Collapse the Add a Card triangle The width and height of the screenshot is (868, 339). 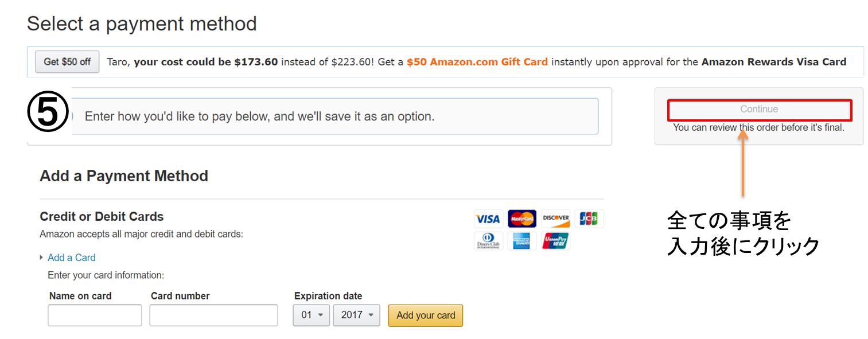(x=41, y=258)
